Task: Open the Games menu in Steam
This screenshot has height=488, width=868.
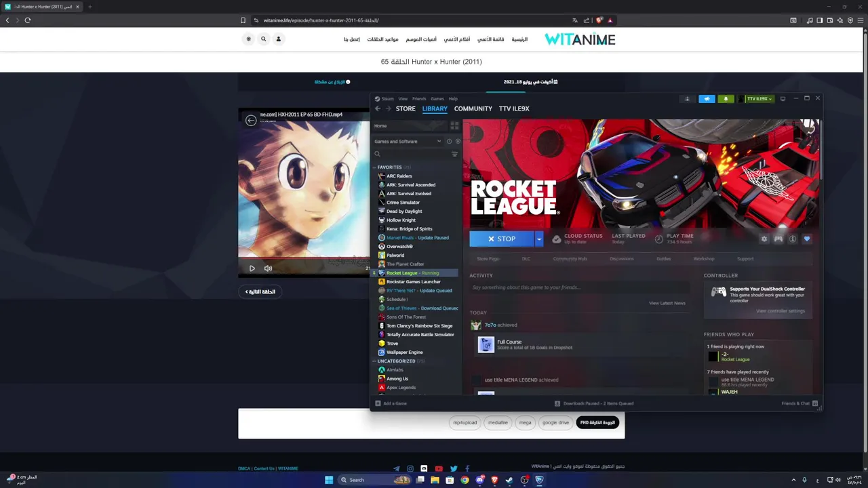Action: point(437,99)
